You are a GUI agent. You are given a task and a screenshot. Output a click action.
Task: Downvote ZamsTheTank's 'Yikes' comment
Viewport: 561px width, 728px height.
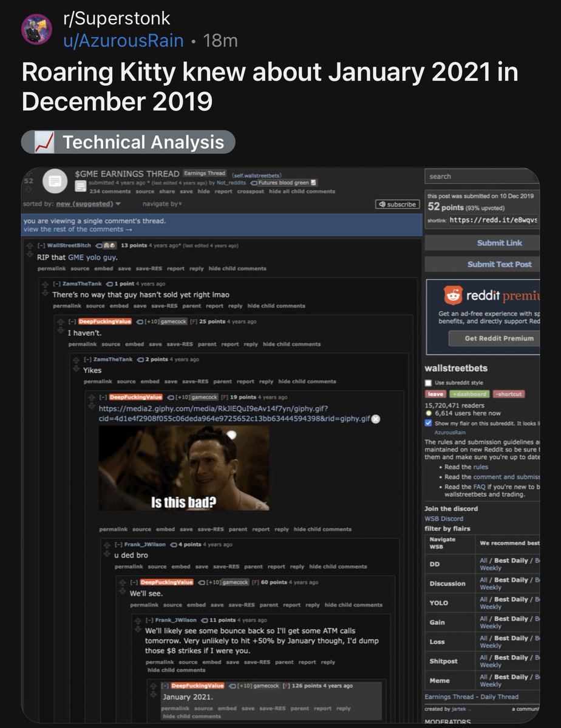coord(75,368)
